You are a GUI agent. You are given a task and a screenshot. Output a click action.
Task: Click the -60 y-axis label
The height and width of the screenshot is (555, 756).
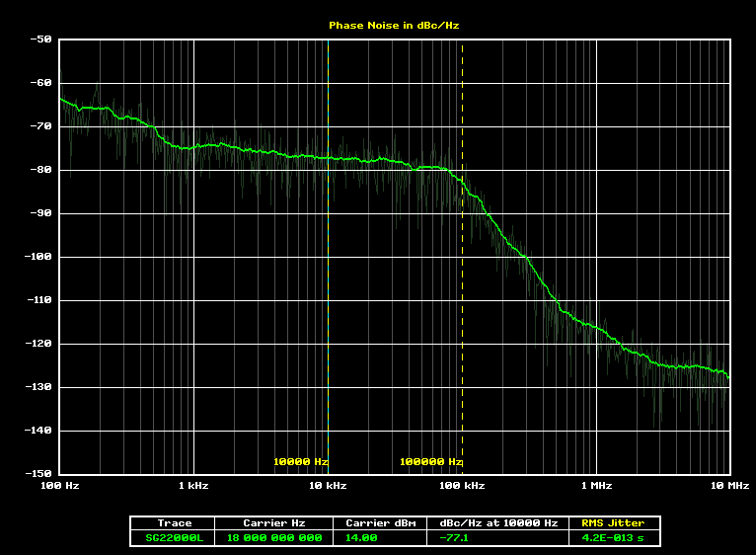[x=41, y=83]
